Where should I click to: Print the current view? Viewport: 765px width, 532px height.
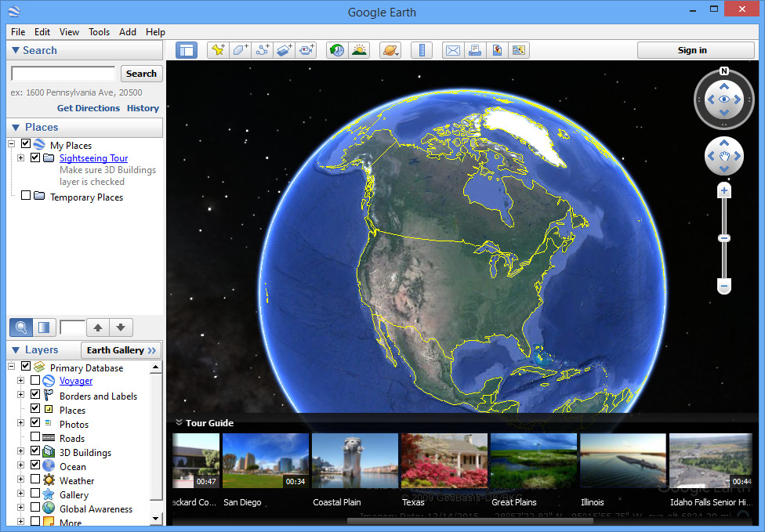pyautogui.click(x=475, y=49)
